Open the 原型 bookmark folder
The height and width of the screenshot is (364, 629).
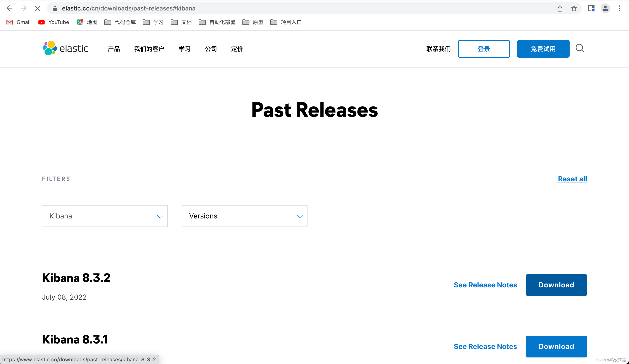pyautogui.click(x=253, y=22)
